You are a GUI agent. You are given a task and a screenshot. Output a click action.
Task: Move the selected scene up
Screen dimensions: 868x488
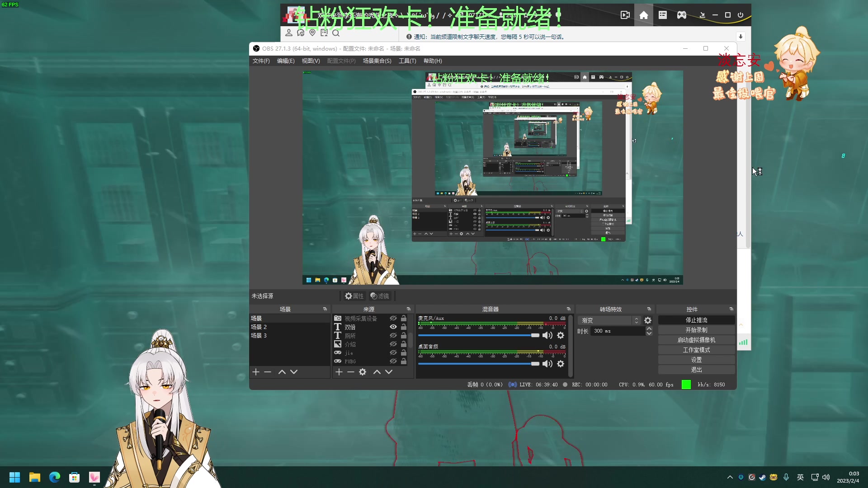click(x=282, y=372)
